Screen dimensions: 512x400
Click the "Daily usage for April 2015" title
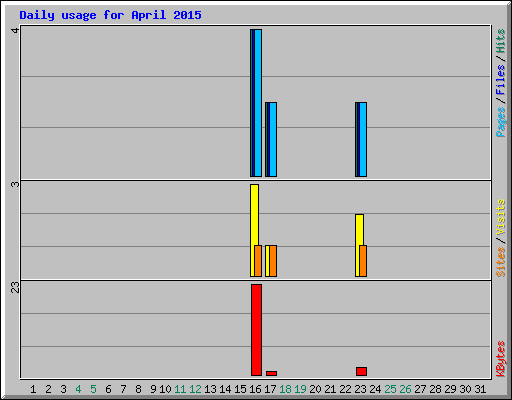(110, 16)
